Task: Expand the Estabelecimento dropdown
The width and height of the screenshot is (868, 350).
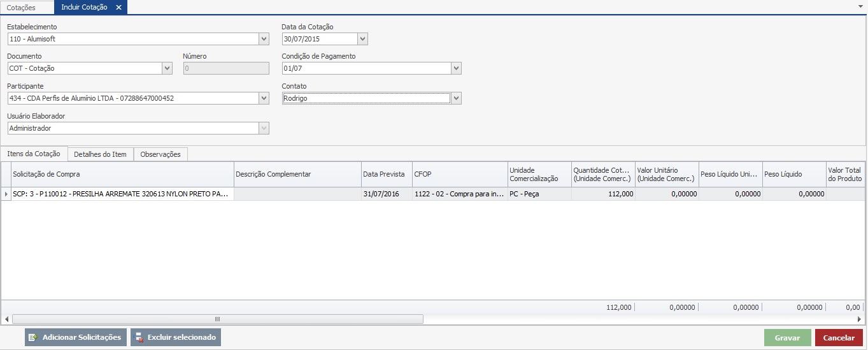Action: pos(264,39)
